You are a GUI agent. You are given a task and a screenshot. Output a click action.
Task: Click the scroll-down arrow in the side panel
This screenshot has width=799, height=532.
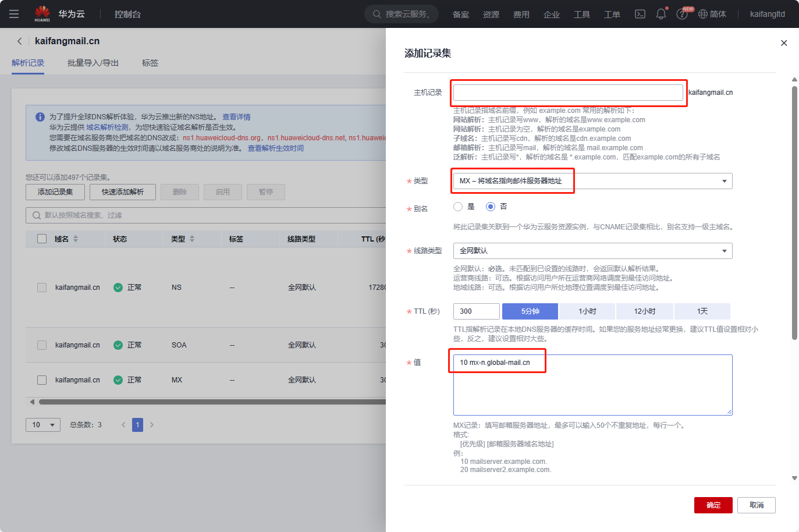[x=794, y=478]
